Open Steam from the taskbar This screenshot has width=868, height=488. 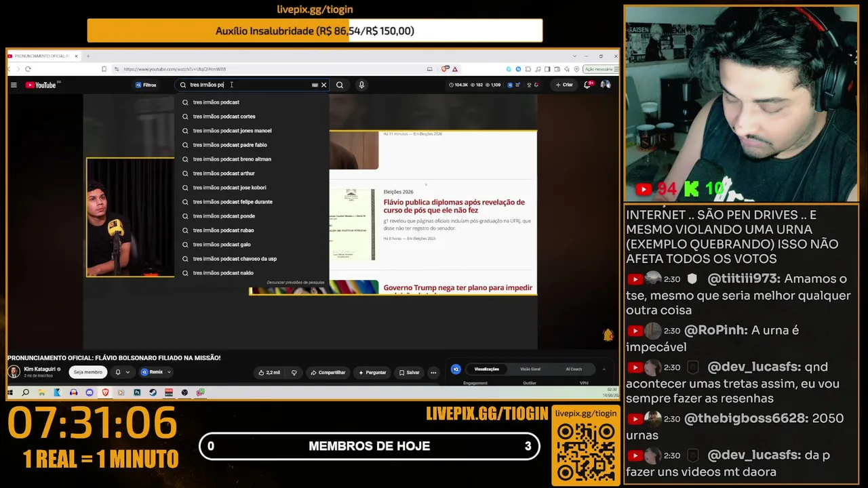(x=153, y=392)
